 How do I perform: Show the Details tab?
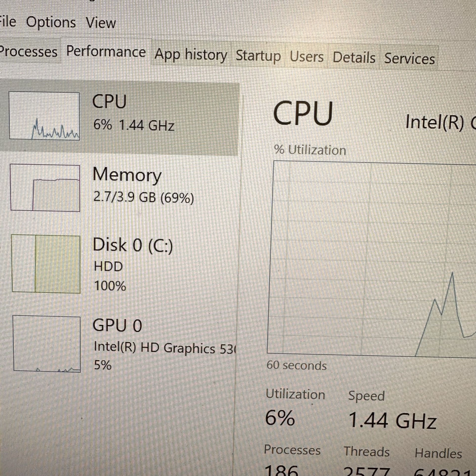(x=354, y=58)
